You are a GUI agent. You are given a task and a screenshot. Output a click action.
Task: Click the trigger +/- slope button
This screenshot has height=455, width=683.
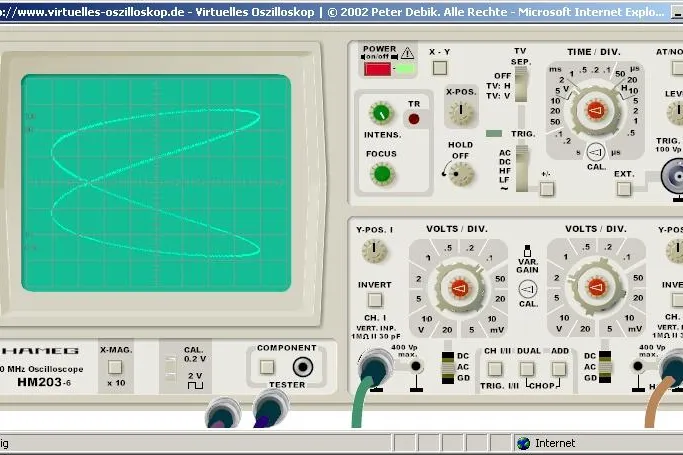point(547,189)
